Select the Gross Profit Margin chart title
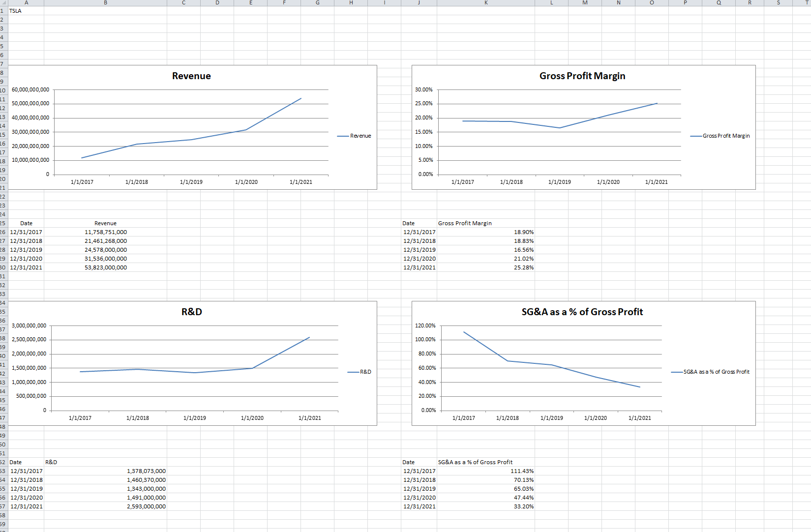Screen dimensions: 811x532 pyautogui.click(x=582, y=76)
